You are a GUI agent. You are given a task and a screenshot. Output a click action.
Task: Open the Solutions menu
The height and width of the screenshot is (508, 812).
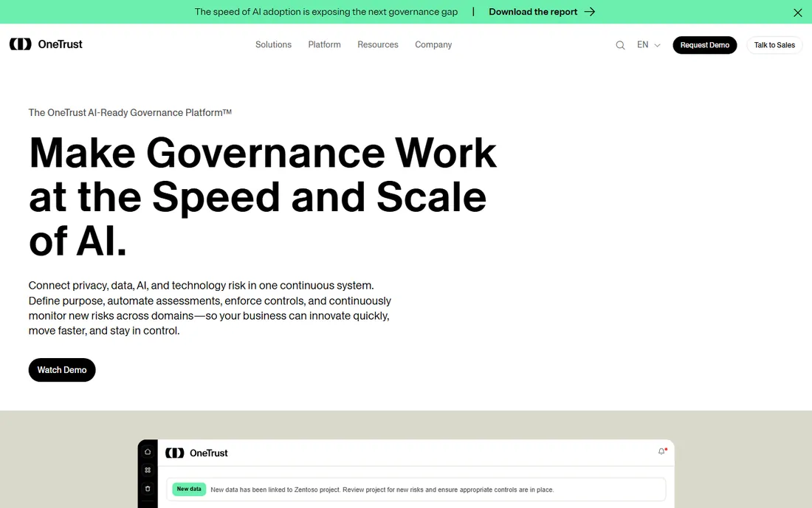tap(273, 45)
